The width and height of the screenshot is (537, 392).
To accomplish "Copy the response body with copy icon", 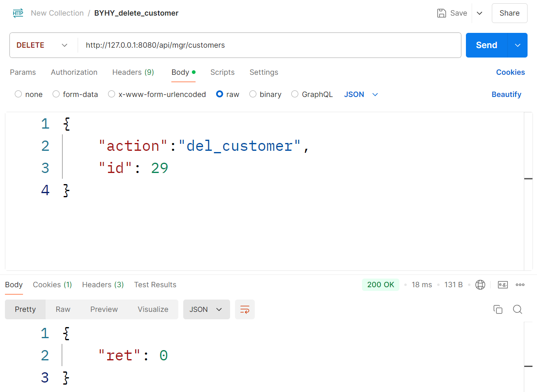I will 498,309.
